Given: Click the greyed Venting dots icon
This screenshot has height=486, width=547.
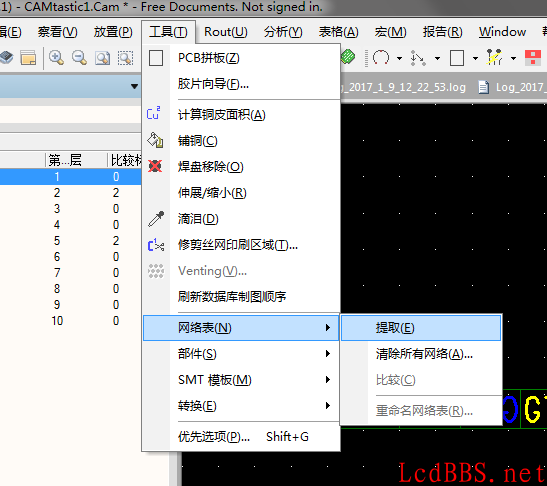Looking at the screenshot, I should click(156, 271).
